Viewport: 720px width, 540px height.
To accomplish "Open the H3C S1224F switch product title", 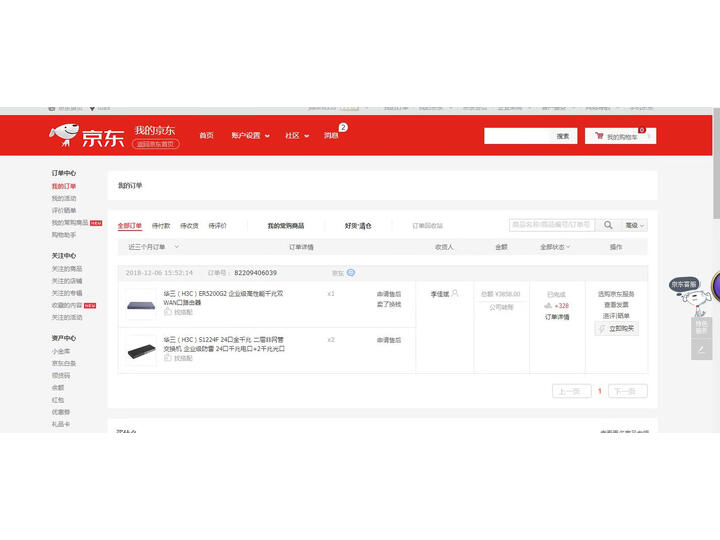I will (224, 344).
